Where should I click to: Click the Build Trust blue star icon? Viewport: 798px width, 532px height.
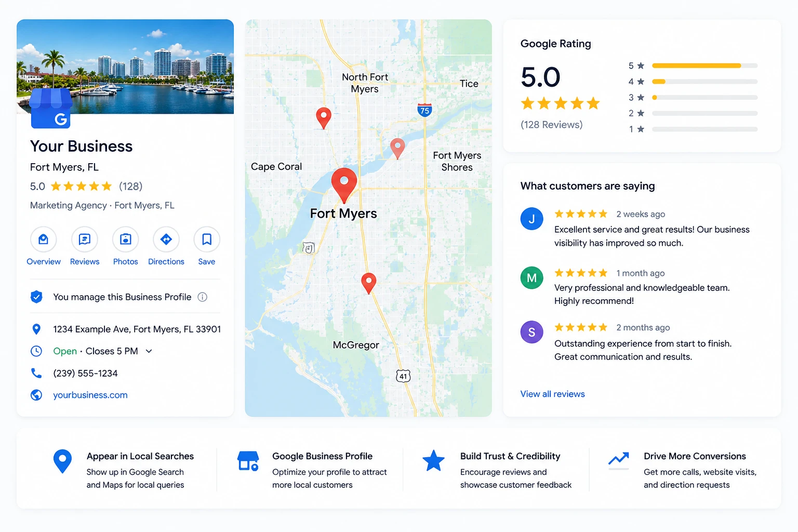tap(433, 461)
